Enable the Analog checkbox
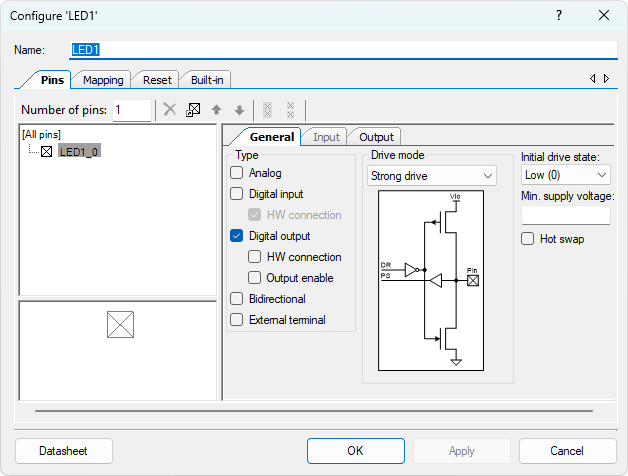The image size is (628, 476). point(237,173)
